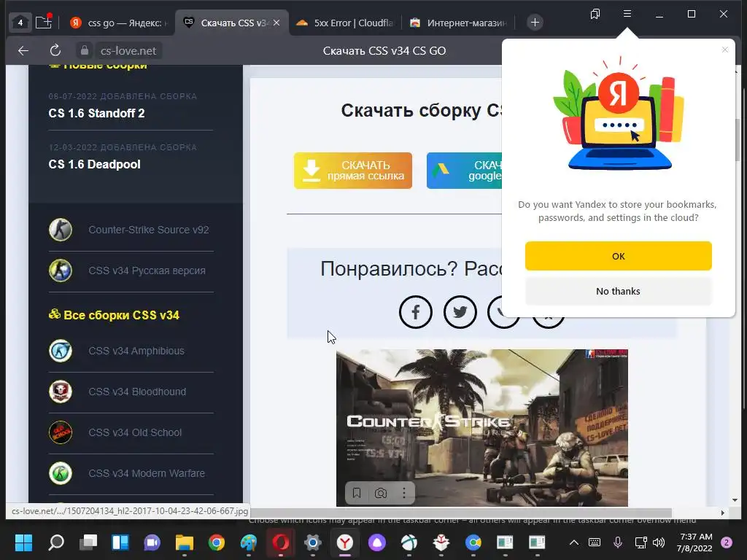Click the padlock site security icon

[85, 50]
